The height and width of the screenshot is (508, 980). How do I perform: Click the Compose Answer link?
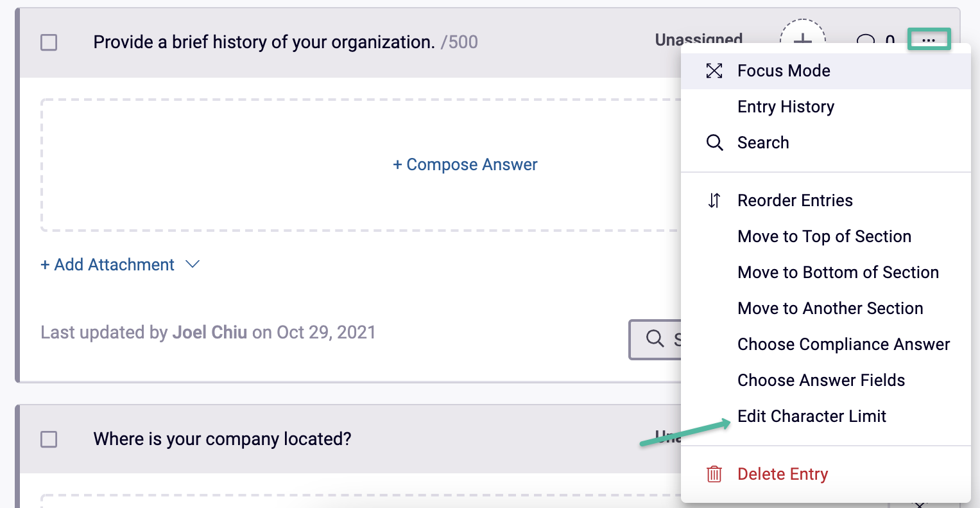tap(465, 164)
